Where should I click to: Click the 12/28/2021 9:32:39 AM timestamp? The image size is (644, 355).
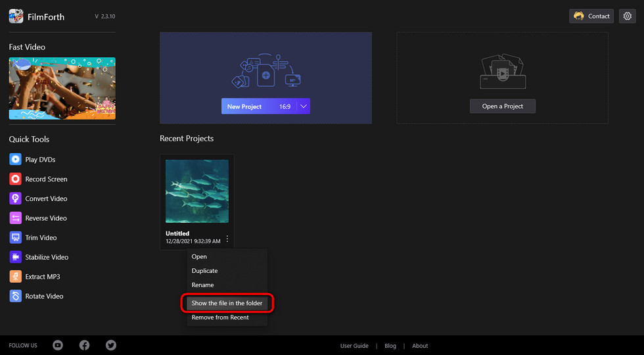(193, 241)
